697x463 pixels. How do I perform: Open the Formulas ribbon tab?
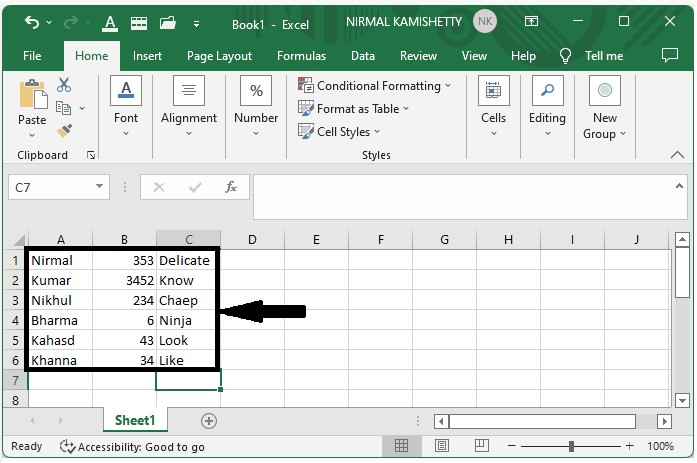pos(301,56)
